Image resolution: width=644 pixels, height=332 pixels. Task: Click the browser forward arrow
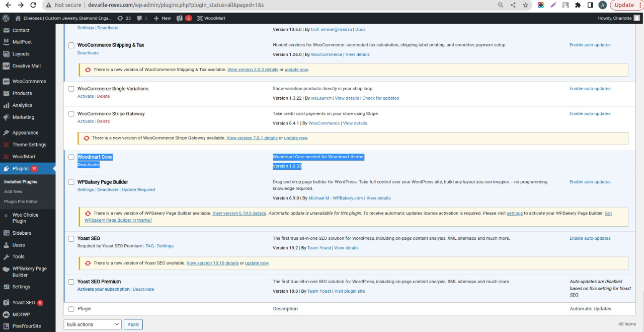click(21, 5)
